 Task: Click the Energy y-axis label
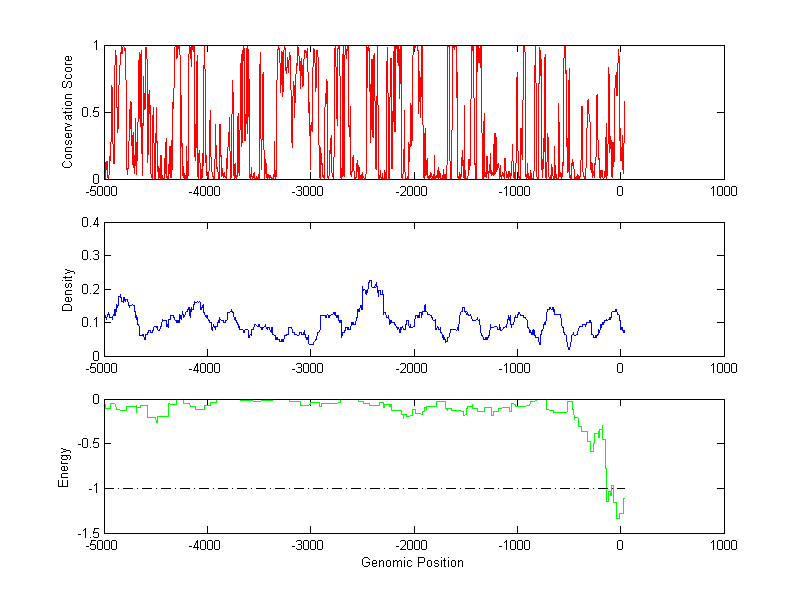pos(64,466)
